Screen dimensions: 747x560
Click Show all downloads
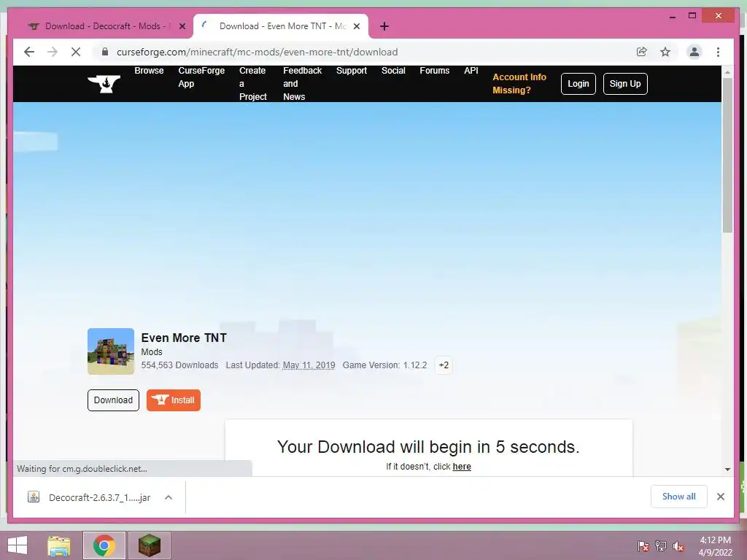tap(679, 497)
